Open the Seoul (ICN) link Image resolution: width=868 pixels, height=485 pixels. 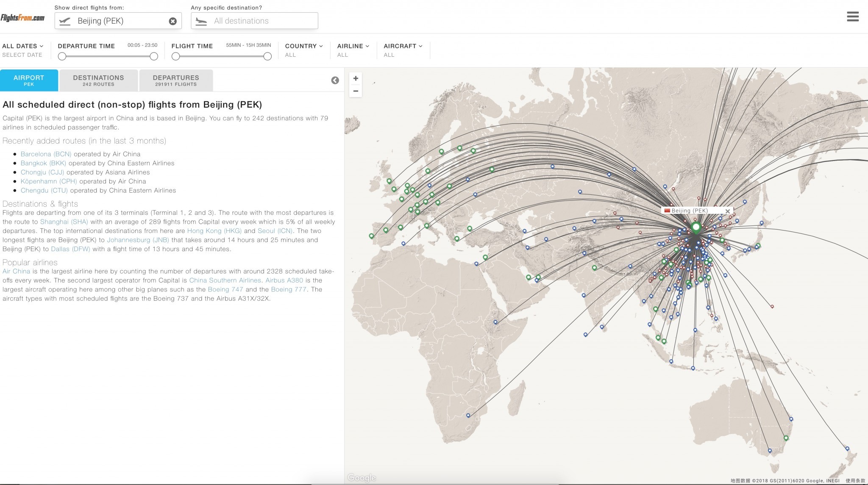[x=275, y=231]
